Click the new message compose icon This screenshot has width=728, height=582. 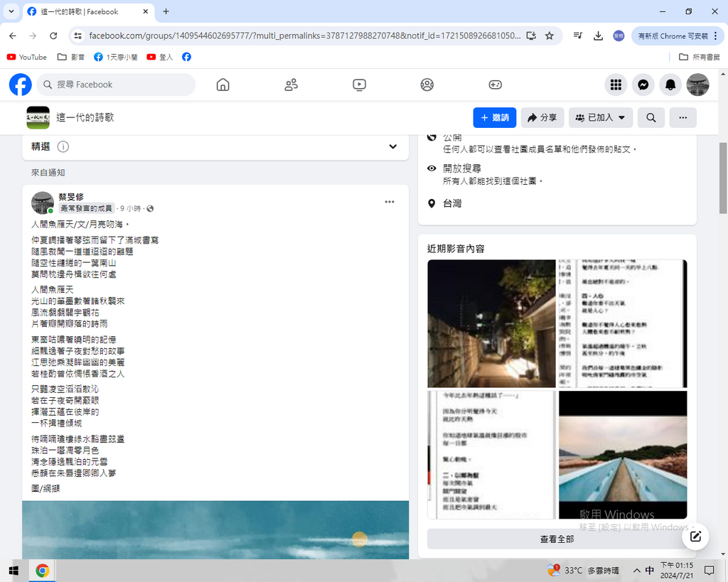click(696, 537)
